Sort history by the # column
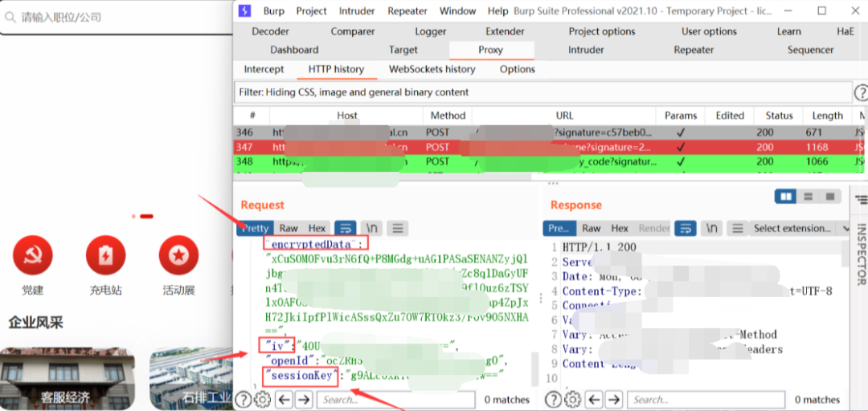 pos(252,116)
